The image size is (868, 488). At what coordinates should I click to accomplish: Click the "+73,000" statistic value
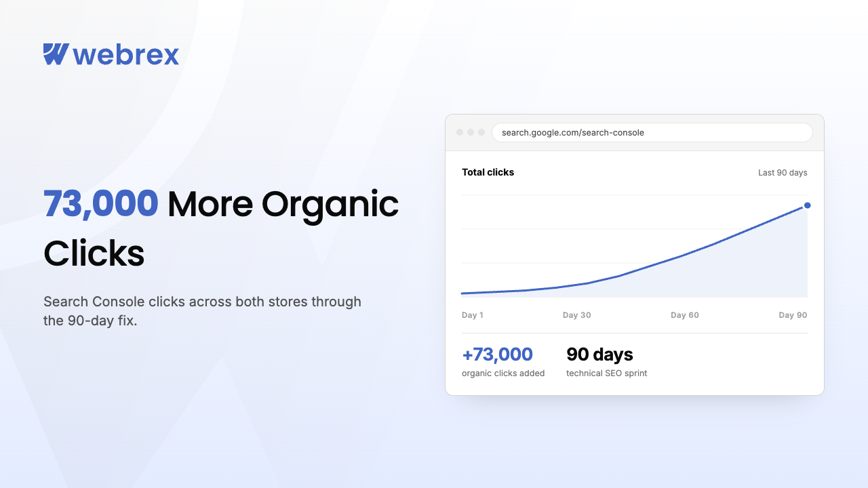pyautogui.click(x=497, y=354)
